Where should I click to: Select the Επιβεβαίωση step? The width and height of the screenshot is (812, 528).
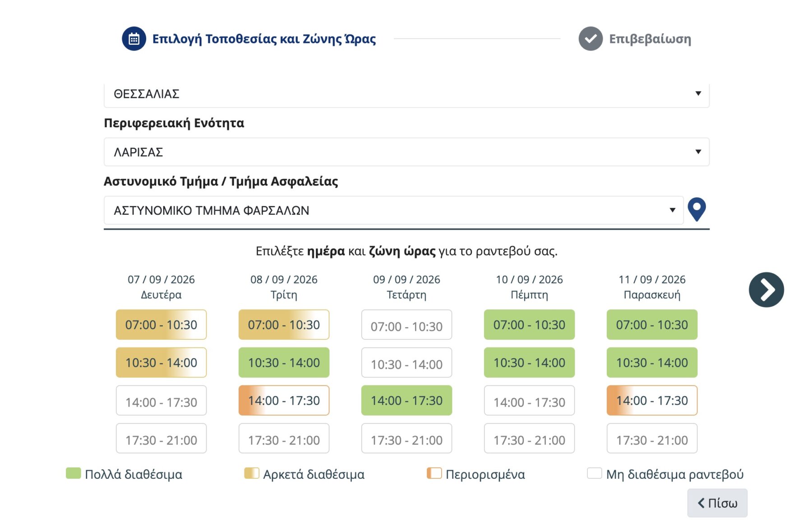tap(650, 39)
